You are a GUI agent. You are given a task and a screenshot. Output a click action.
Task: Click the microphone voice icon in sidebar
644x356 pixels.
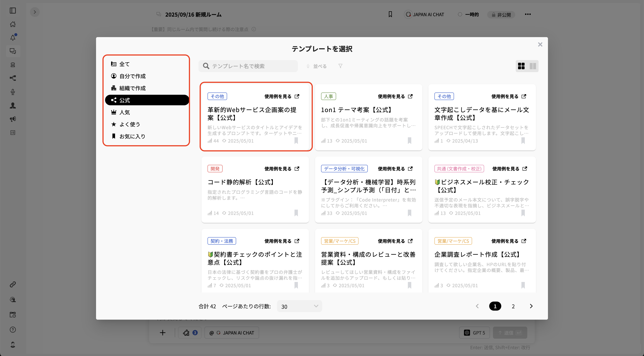pyautogui.click(x=13, y=92)
